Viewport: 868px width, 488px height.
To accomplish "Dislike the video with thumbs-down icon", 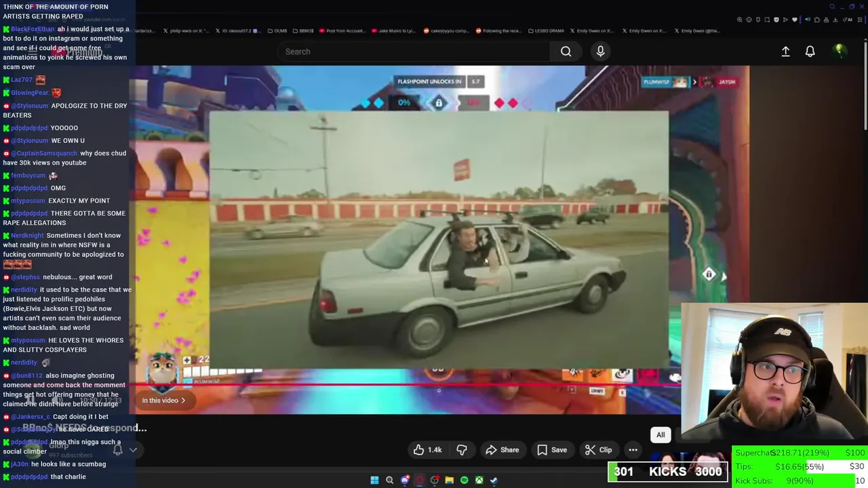I will [462, 450].
